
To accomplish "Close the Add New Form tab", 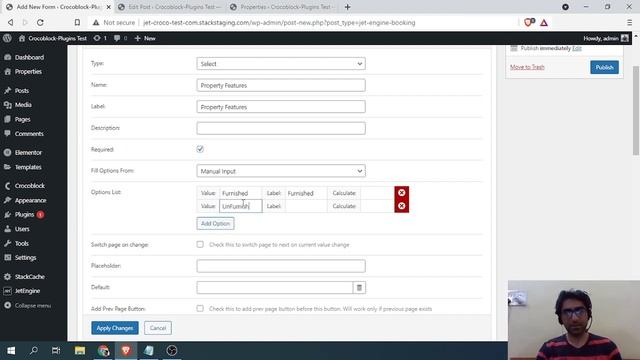I will tap(109, 7).
